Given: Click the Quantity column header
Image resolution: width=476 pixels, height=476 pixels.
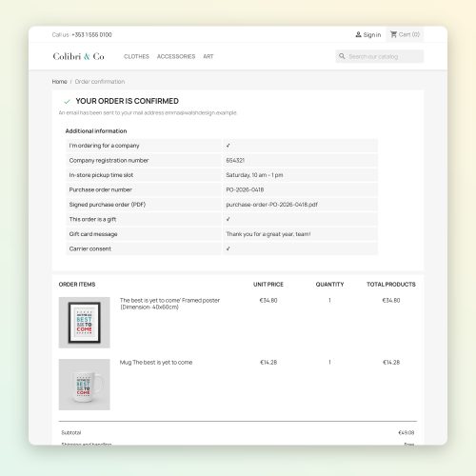Looking at the screenshot, I should point(329,285).
